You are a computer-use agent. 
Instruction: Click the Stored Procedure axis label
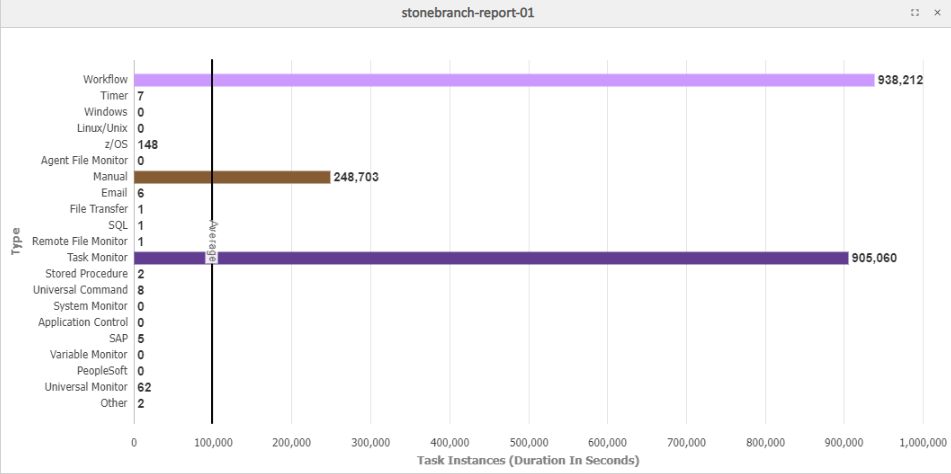[x=89, y=273]
